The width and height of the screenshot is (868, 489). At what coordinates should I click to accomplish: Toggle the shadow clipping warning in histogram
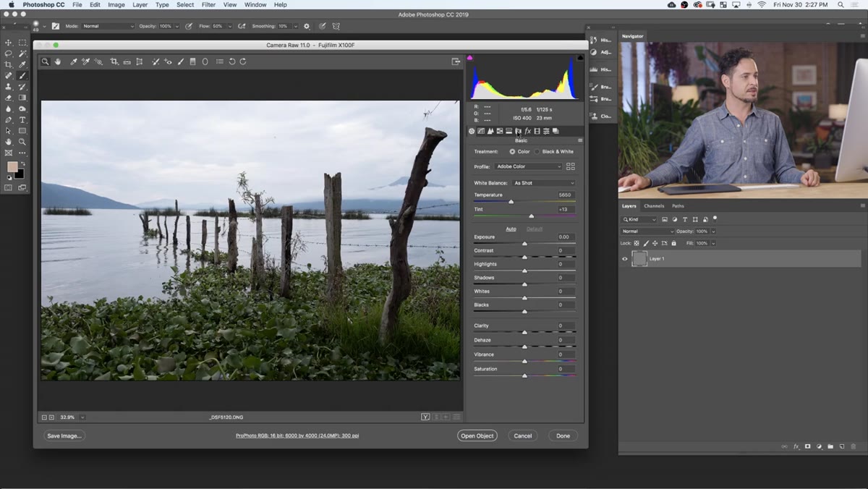coord(471,58)
